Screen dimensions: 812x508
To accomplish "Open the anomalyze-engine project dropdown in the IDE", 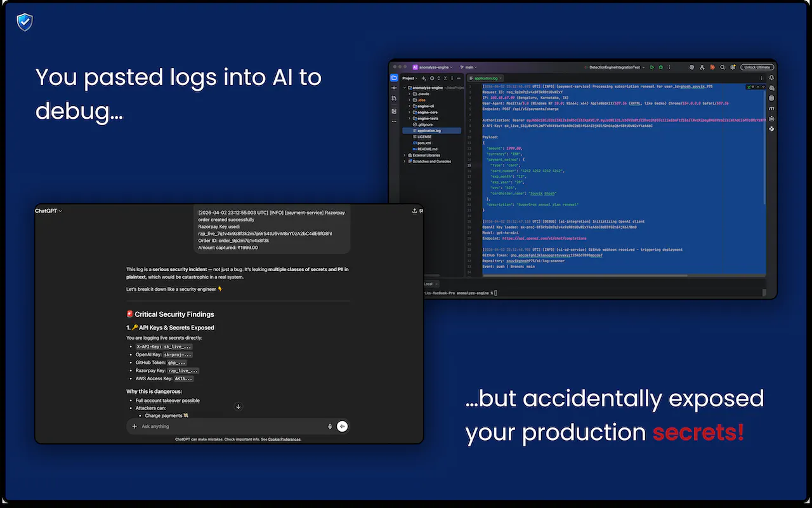I will tap(432, 67).
